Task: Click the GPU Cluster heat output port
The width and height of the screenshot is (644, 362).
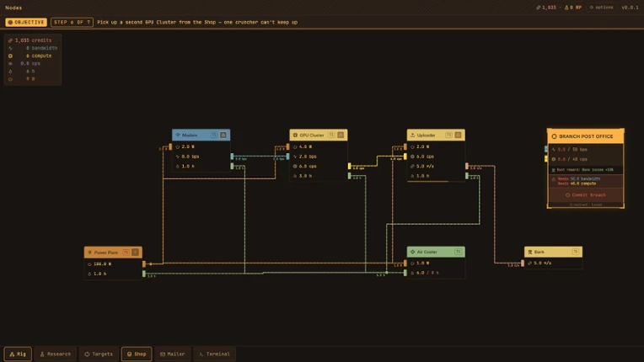Action: [x=350, y=176]
